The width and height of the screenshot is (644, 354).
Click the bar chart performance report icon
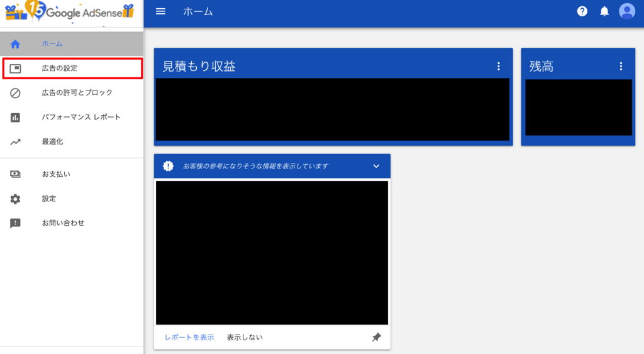pos(15,118)
